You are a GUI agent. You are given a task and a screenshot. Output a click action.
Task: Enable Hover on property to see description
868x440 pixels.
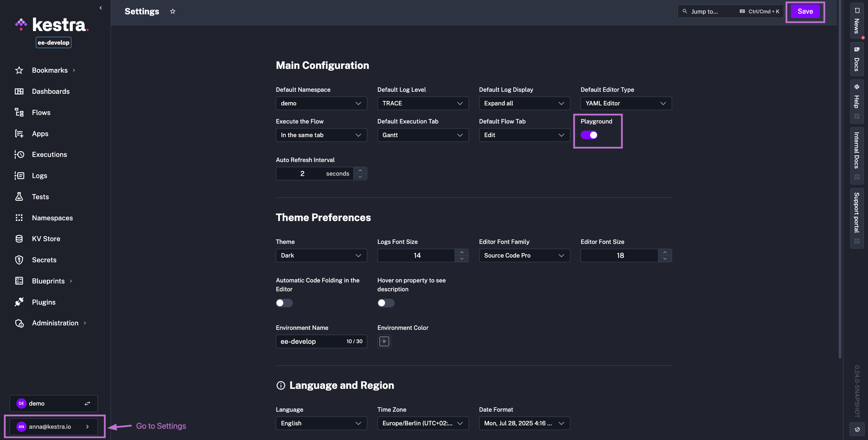click(386, 303)
